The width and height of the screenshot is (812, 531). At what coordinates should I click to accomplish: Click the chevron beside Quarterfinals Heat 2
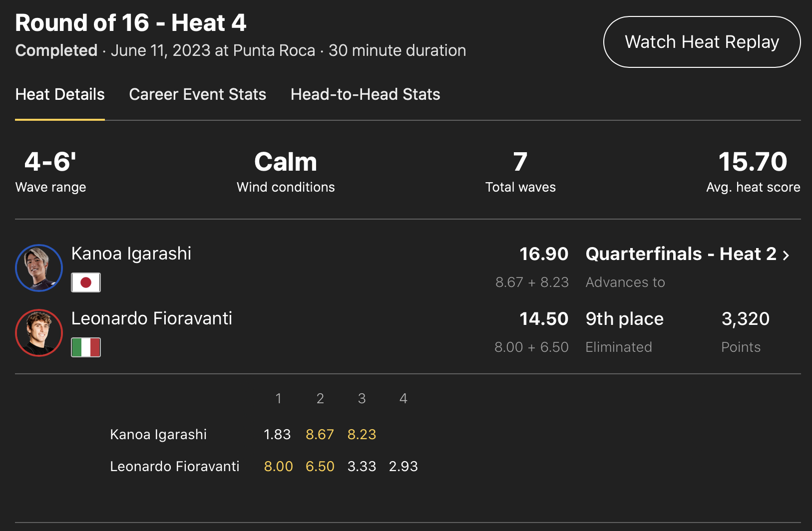coord(787,255)
